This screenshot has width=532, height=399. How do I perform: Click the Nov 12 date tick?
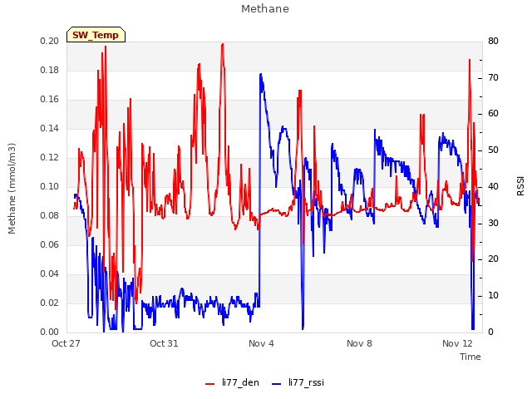click(x=457, y=343)
